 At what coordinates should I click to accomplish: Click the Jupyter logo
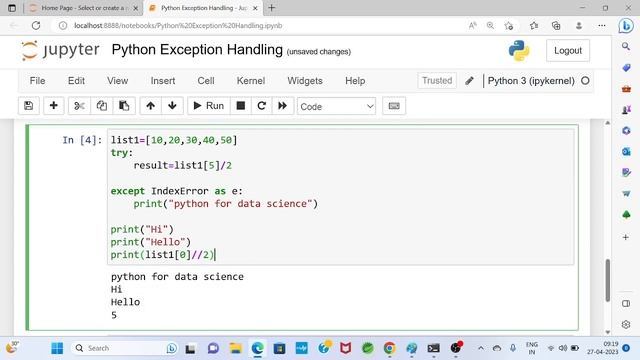click(60, 50)
